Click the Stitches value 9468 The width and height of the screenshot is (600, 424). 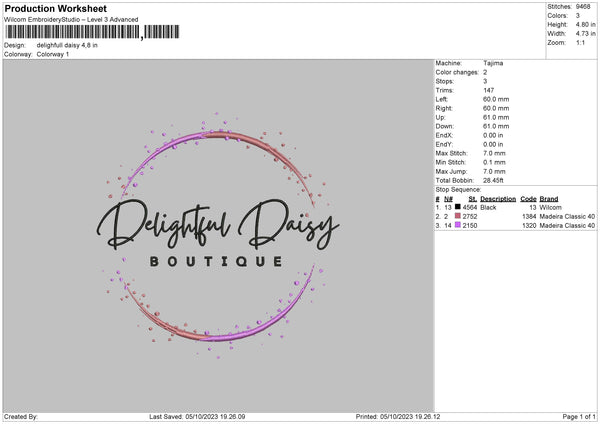pos(583,7)
